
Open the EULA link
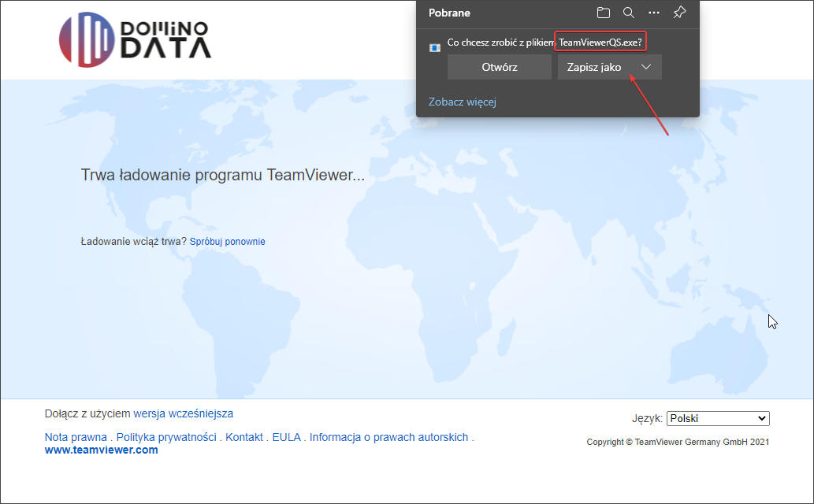[287, 437]
